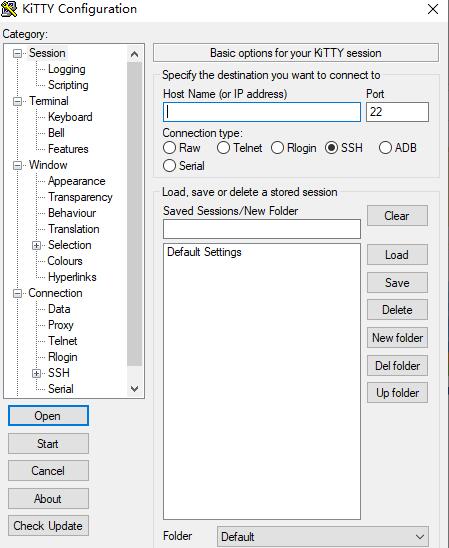Collapse the Terminal tree node
This screenshot has width=449, height=548.
(x=17, y=101)
